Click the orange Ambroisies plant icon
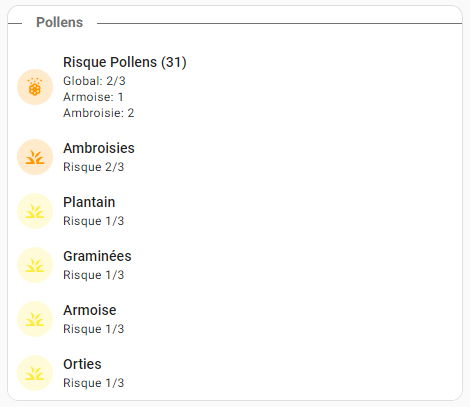Viewport: 470px width, 407px height. click(35, 157)
